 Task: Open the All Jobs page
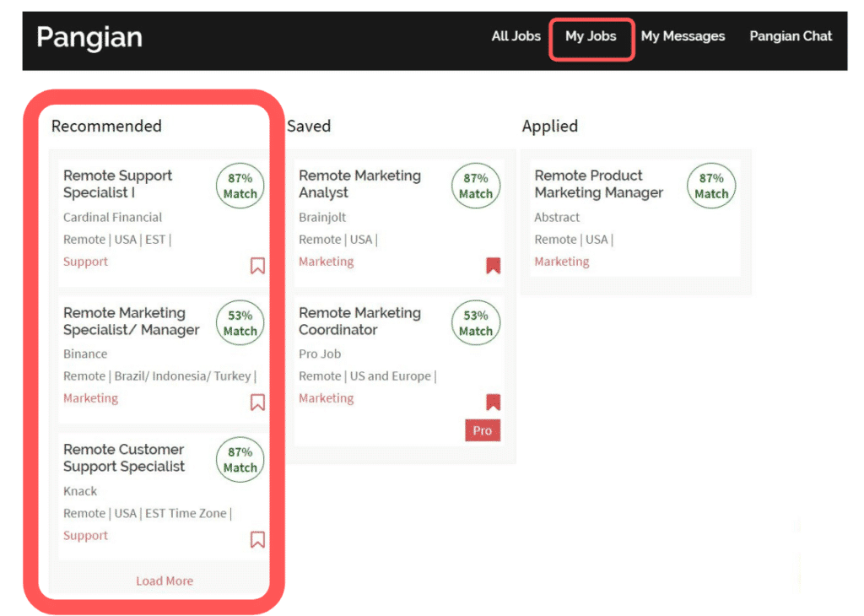tap(516, 36)
